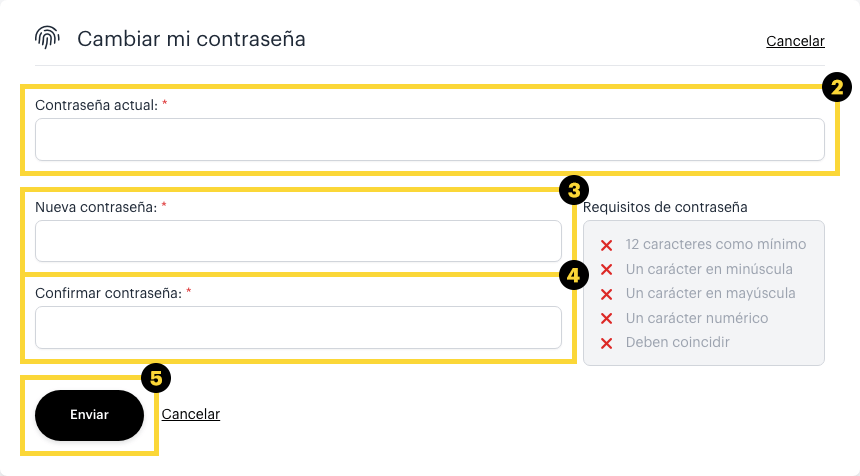Click the Cancelar link in the header
Image resolution: width=860 pixels, height=476 pixels.
coord(795,41)
